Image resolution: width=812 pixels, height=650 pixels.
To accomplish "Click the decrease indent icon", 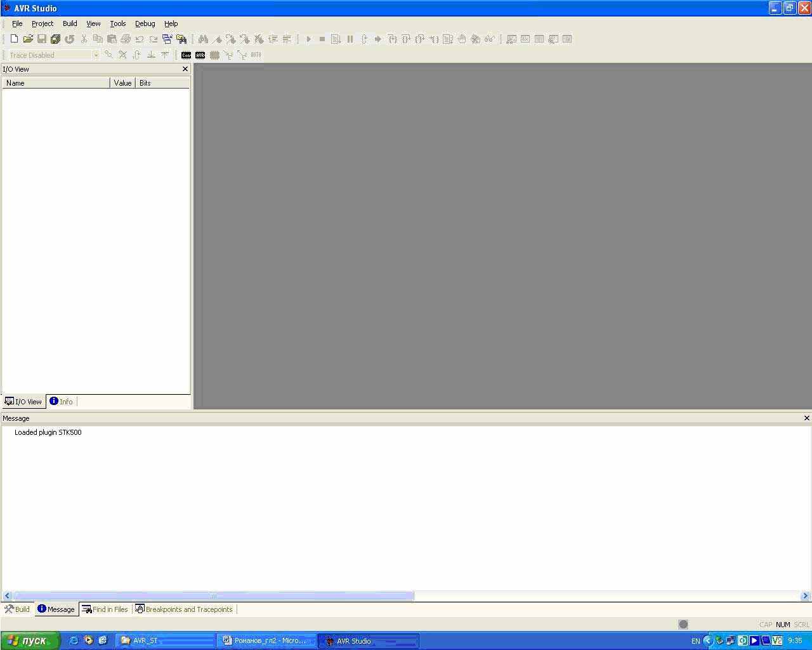I will pos(287,39).
